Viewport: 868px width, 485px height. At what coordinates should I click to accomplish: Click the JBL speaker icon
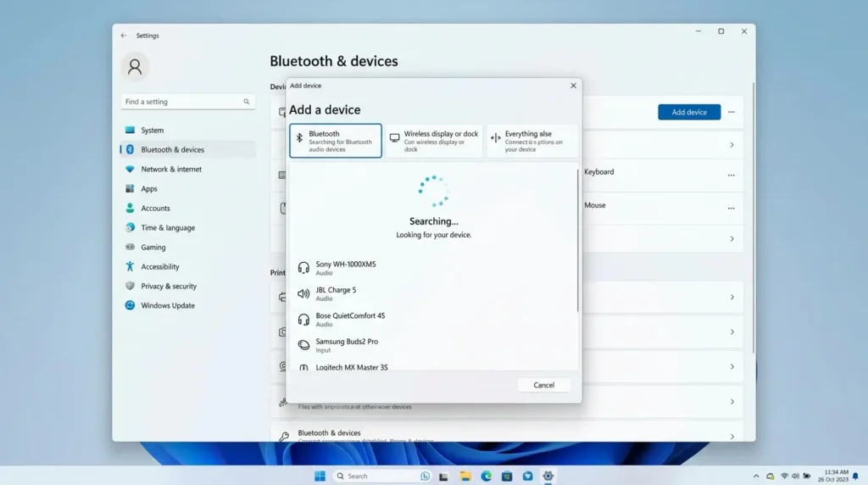(303, 293)
